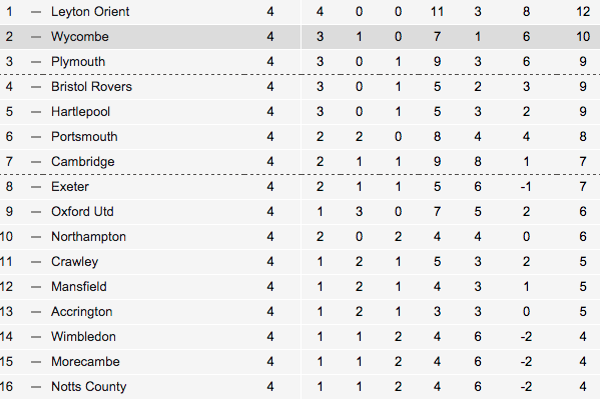The image size is (600, 400).
Task: Select the Wimbledon team name
Action: tap(83, 336)
